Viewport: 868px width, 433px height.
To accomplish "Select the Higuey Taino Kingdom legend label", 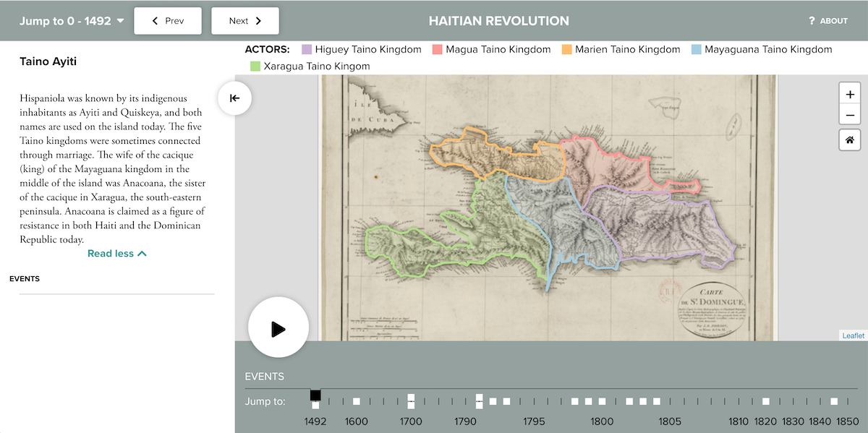I will coord(368,49).
